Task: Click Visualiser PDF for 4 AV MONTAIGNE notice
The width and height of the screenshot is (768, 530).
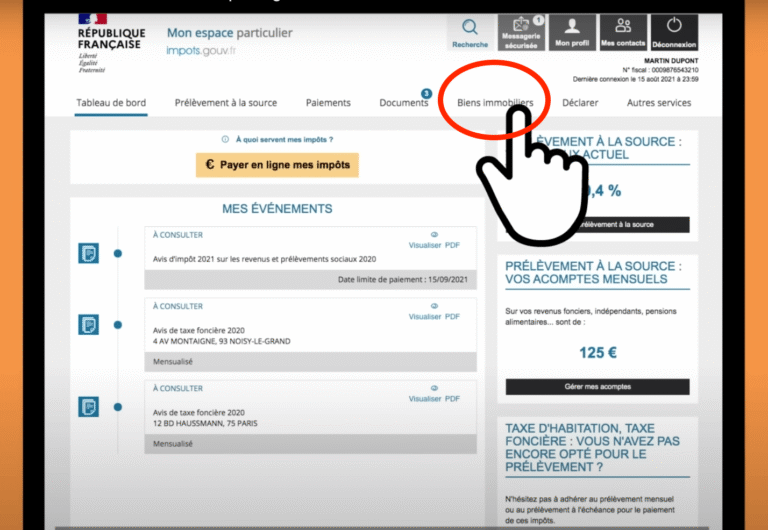Action: tap(434, 316)
